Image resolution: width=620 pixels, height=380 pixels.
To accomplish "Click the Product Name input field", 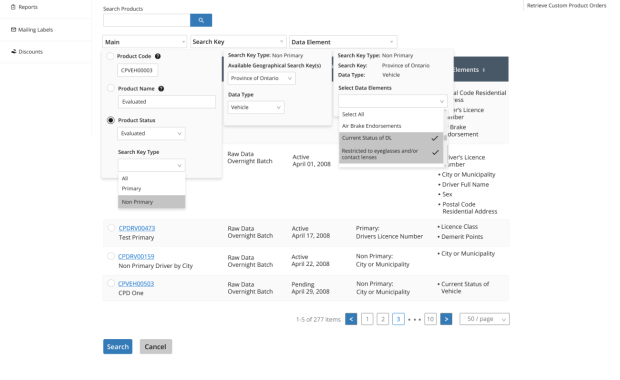I will coord(166,102).
